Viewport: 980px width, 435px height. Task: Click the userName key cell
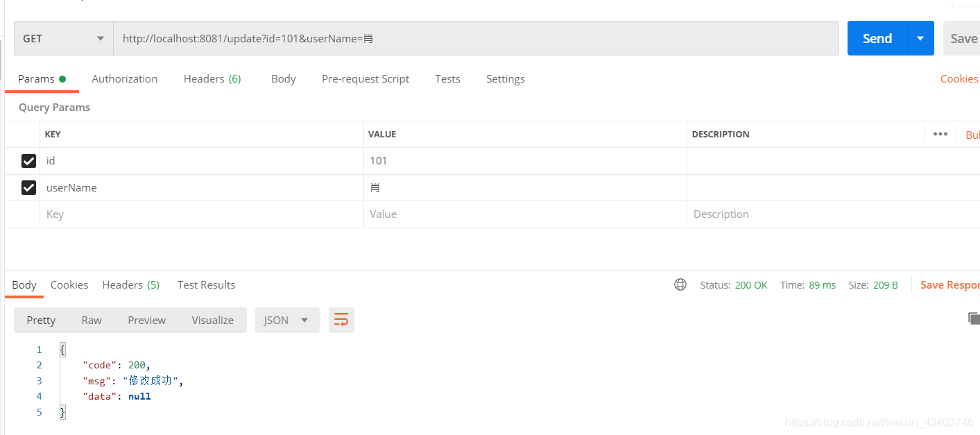202,187
